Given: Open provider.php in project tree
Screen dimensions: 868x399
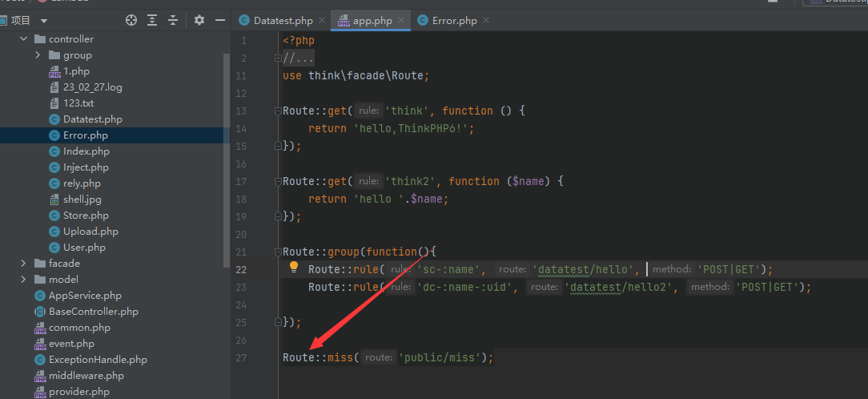Looking at the screenshot, I should point(79,392).
